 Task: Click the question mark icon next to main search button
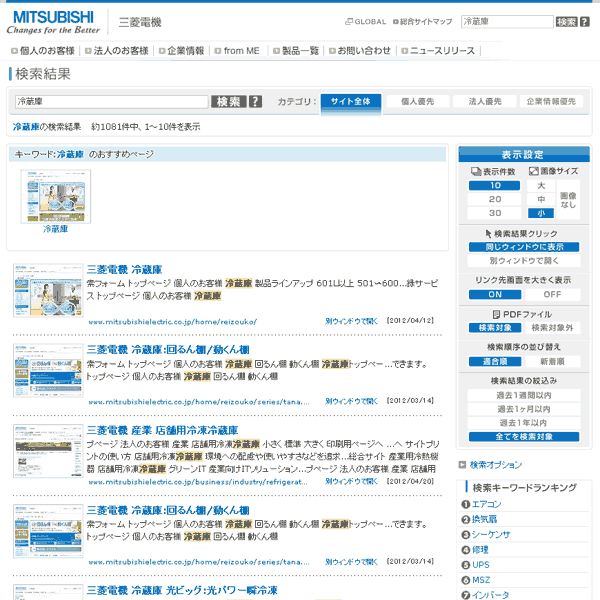[256, 101]
